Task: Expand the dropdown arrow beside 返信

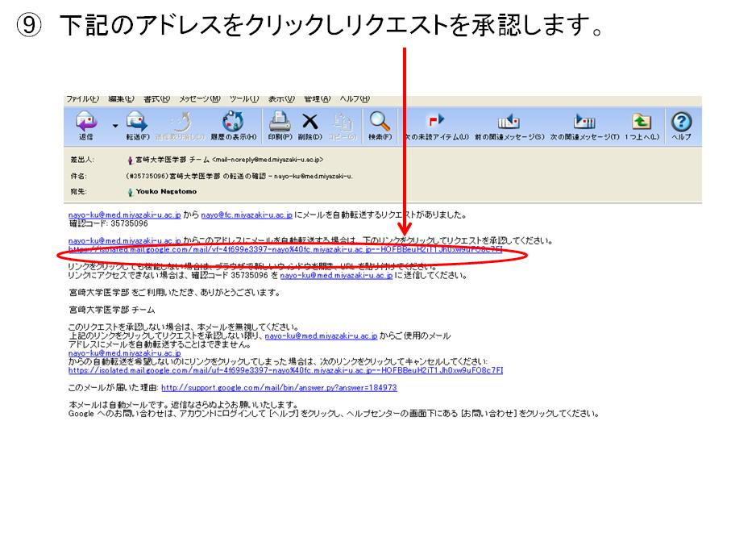Action: coord(115,123)
